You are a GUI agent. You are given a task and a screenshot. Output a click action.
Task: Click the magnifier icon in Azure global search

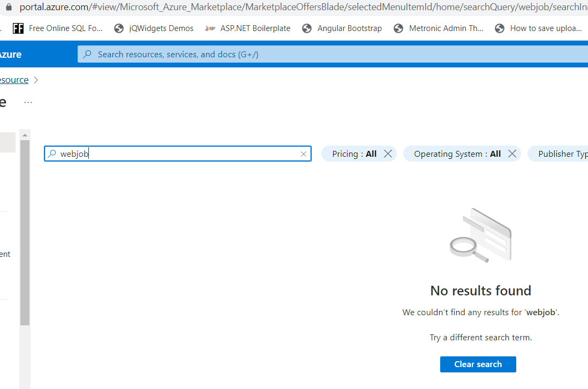(87, 55)
